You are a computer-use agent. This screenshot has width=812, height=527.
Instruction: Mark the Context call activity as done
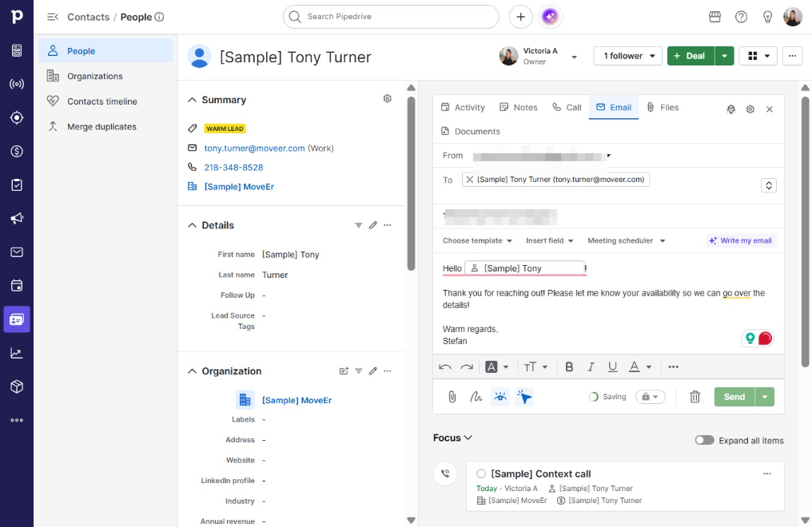(x=481, y=474)
